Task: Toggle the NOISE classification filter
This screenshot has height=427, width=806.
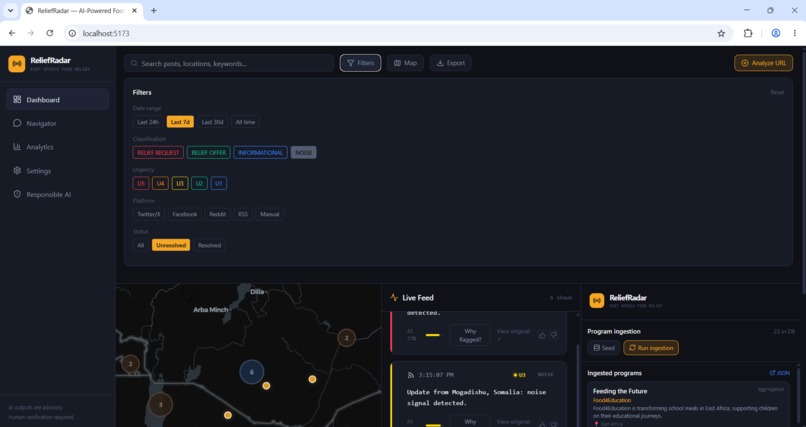Action: 303,153
